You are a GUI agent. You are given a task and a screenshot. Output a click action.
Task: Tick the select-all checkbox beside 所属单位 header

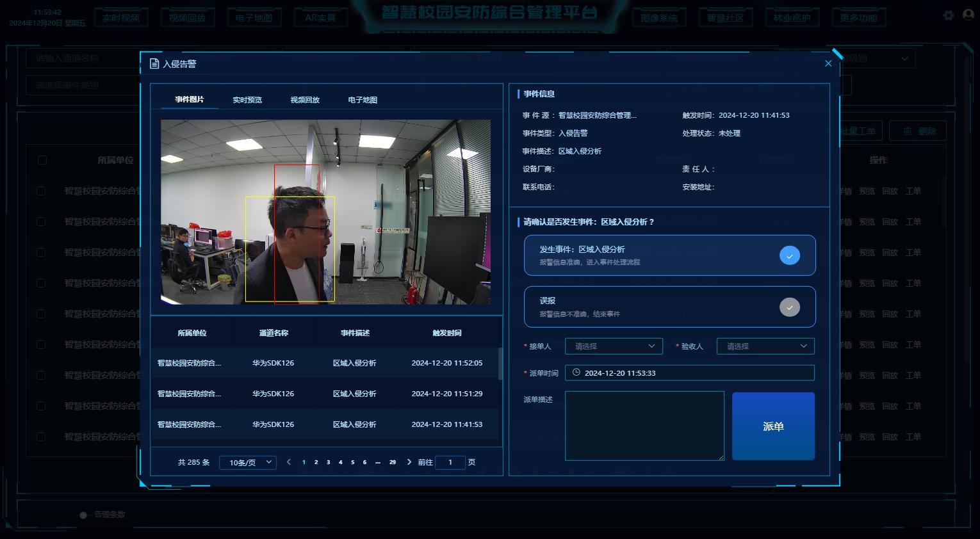click(42, 160)
